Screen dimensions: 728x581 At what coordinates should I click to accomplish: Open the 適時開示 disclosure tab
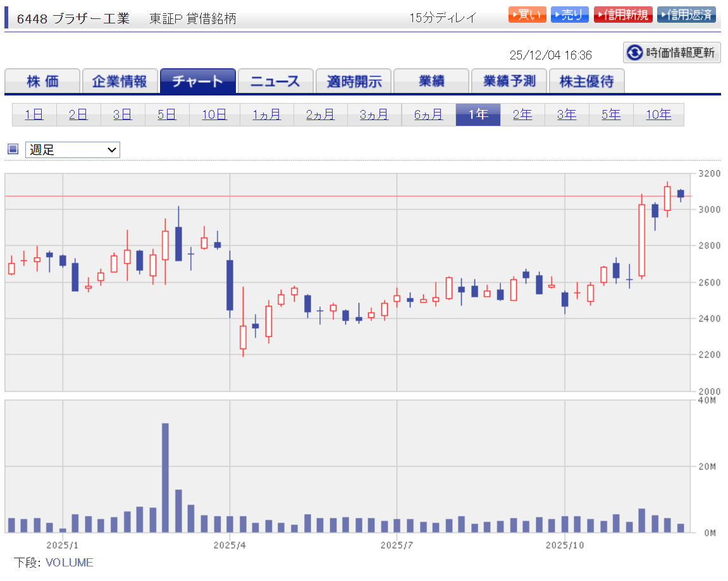(x=354, y=82)
